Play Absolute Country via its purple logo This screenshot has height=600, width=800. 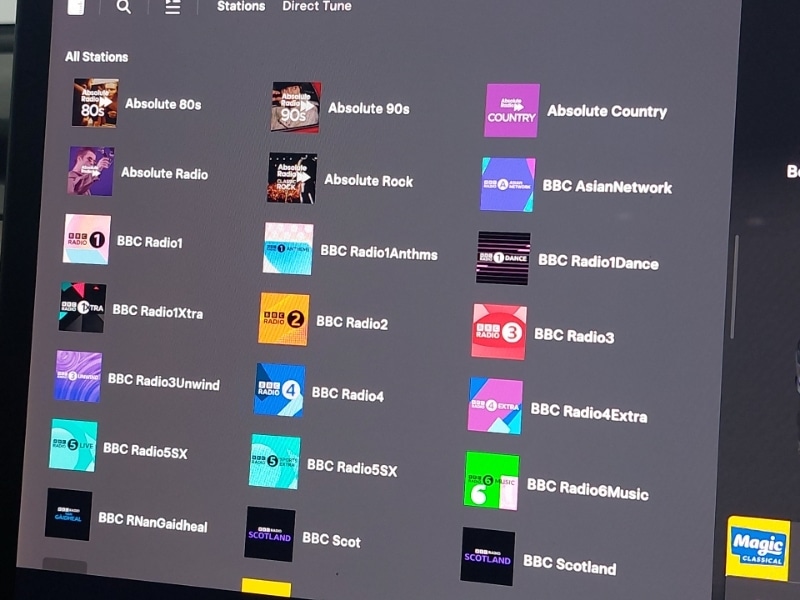512,110
